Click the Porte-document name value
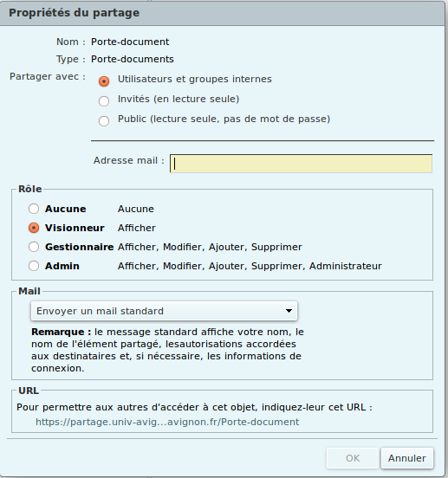 coord(130,42)
